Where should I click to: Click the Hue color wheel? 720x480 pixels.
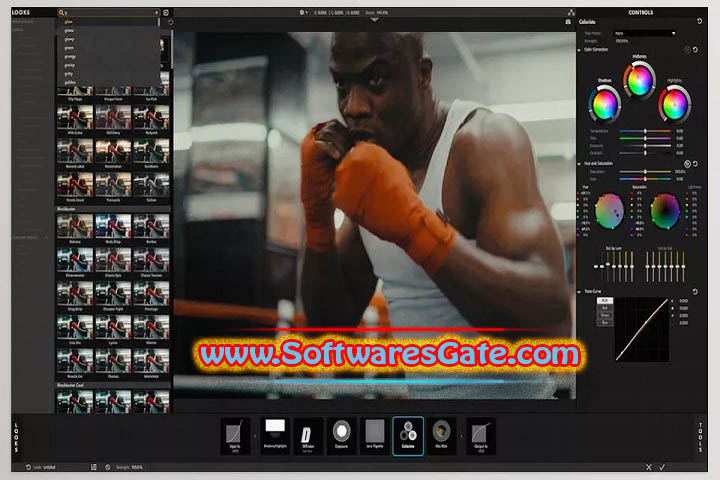[609, 211]
